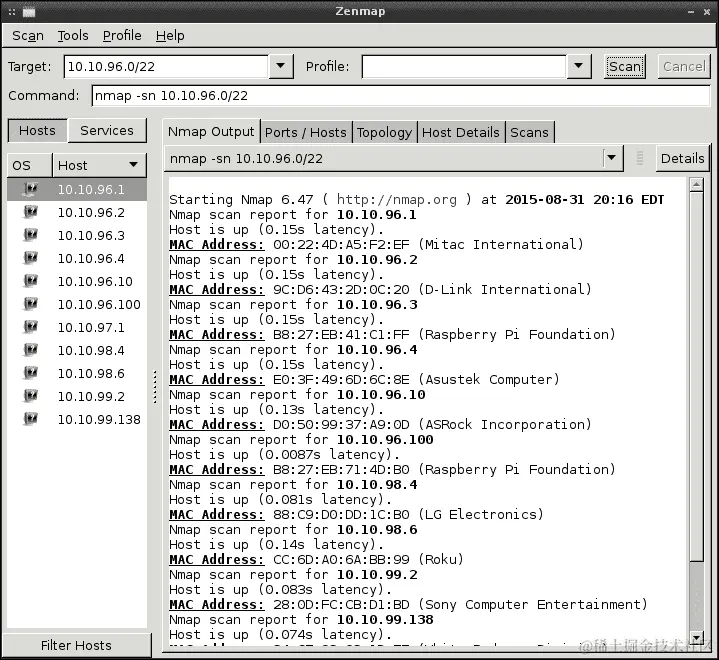Viewport: 719px width, 660px height.
Task: Click the OS icon for host 10.10.96.2
Action: (x=30, y=212)
